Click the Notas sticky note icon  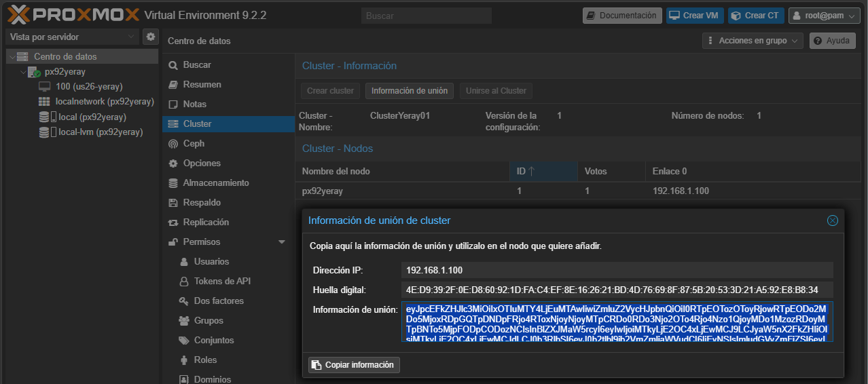point(173,104)
